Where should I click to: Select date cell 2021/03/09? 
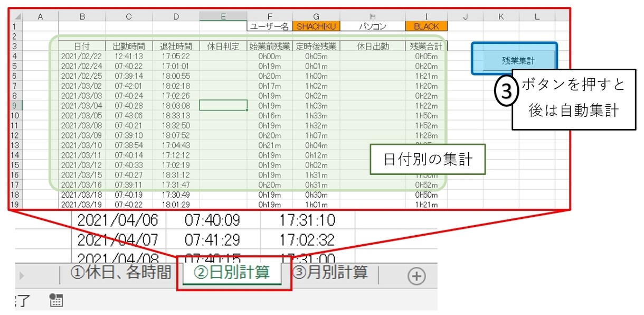pos(82,135)
